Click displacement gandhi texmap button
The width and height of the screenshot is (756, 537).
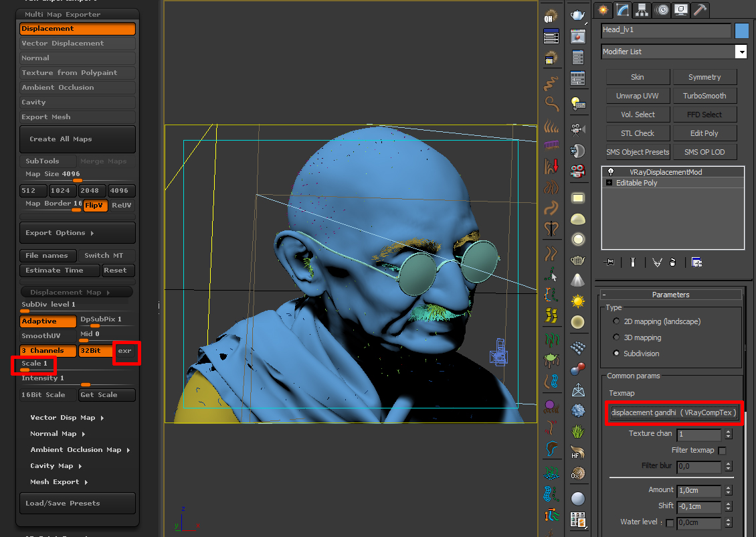(x=674, y=412)
